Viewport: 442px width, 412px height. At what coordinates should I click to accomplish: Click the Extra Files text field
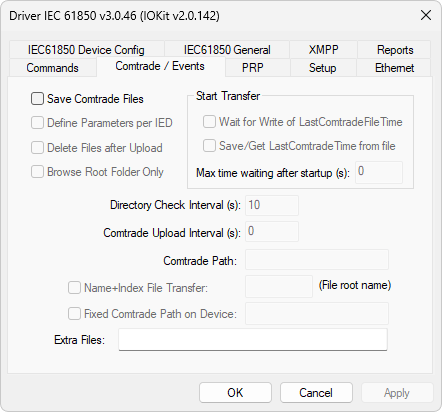253,340
